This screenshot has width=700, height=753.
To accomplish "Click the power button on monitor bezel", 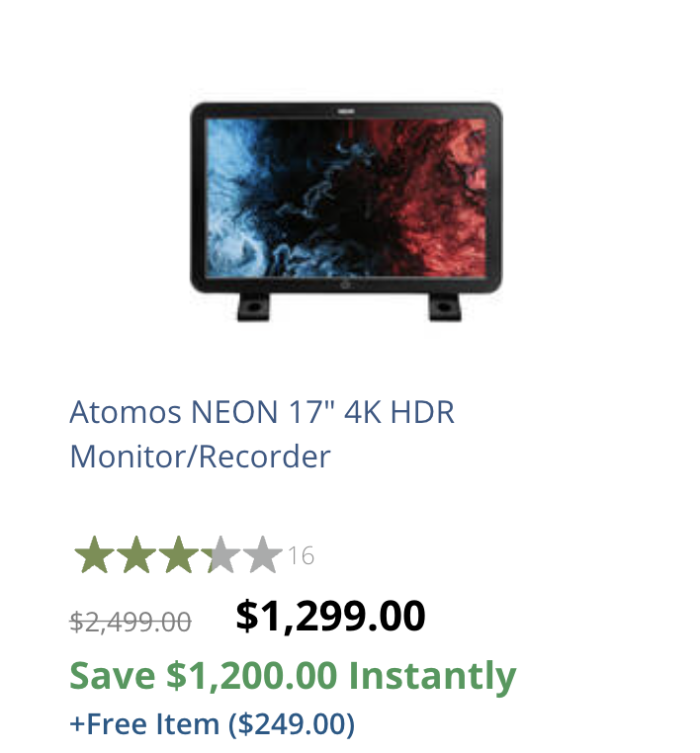I will 346,286.
